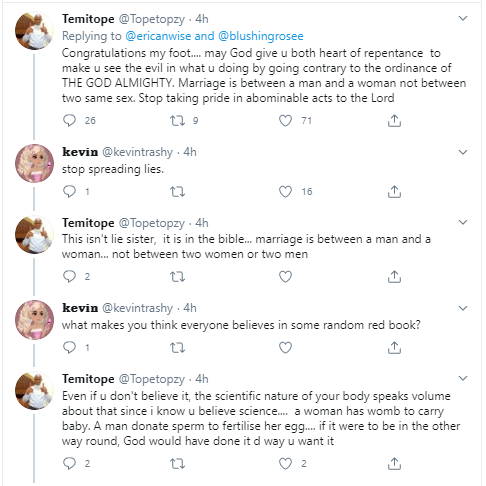The height and width of the screenshot is (486, 486).
Task: Reply to Temitope's first tweet with 26 replies
Action: pos(69,120)
